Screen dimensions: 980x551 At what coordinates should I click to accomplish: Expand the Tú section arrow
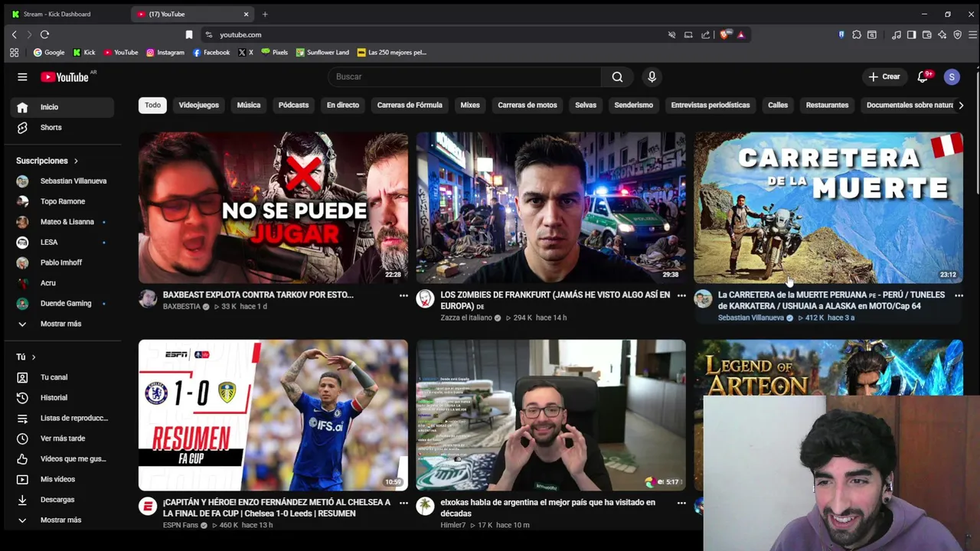coord(34,357)
